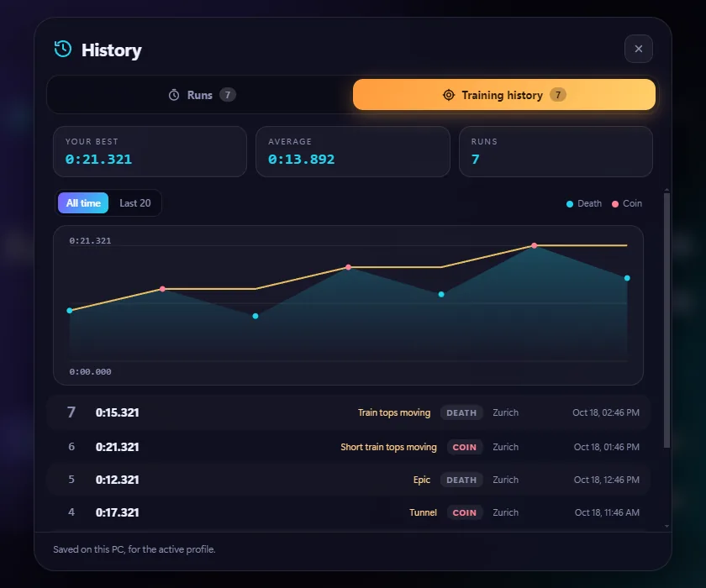This screenshot has width=706, height=588.
Task: Click the Your Best stat card
Action: tap(150, 151)
